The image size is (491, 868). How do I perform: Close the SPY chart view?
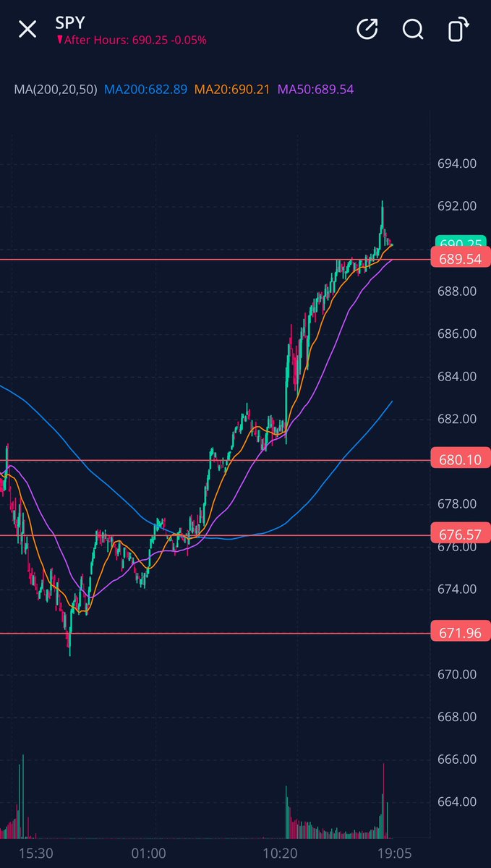(27, 30)
